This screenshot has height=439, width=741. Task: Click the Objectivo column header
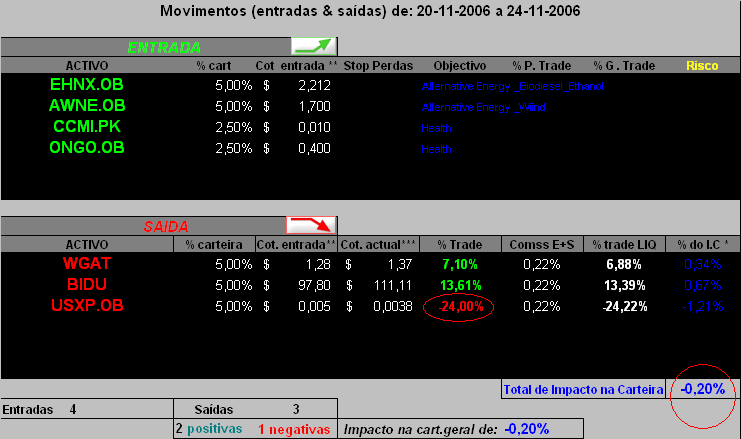tap(460, 66)
